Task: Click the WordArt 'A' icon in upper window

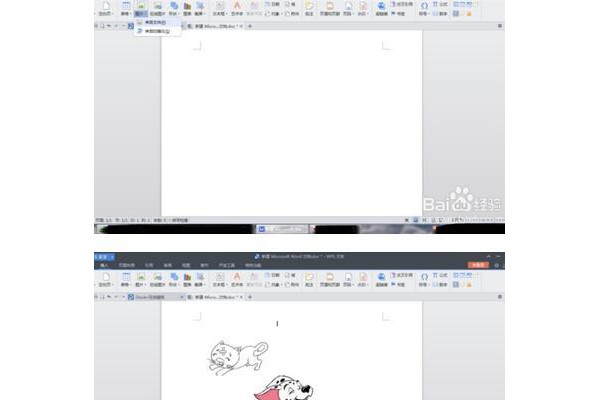Action: point(237,6)
